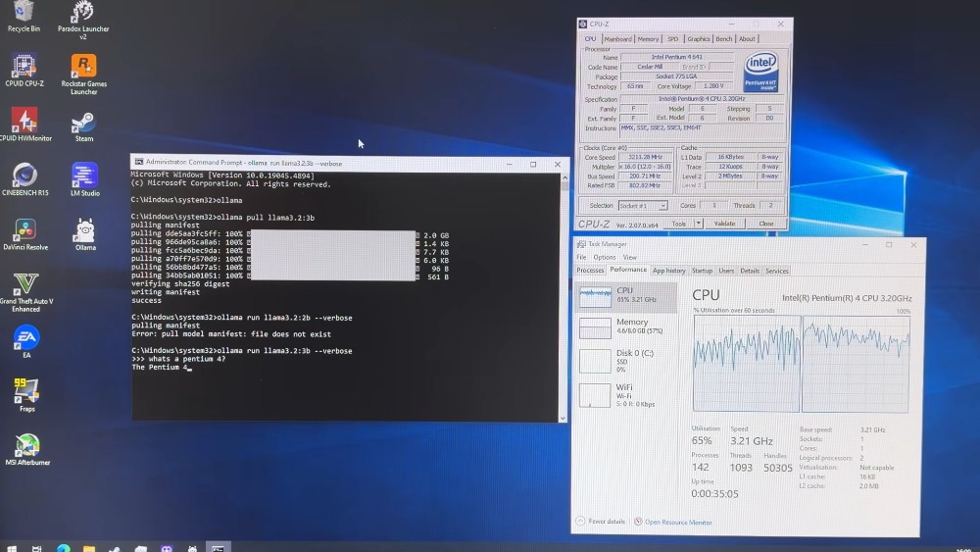Open the View menu in Task Manager
980x552 pixels.
[629, 257]
